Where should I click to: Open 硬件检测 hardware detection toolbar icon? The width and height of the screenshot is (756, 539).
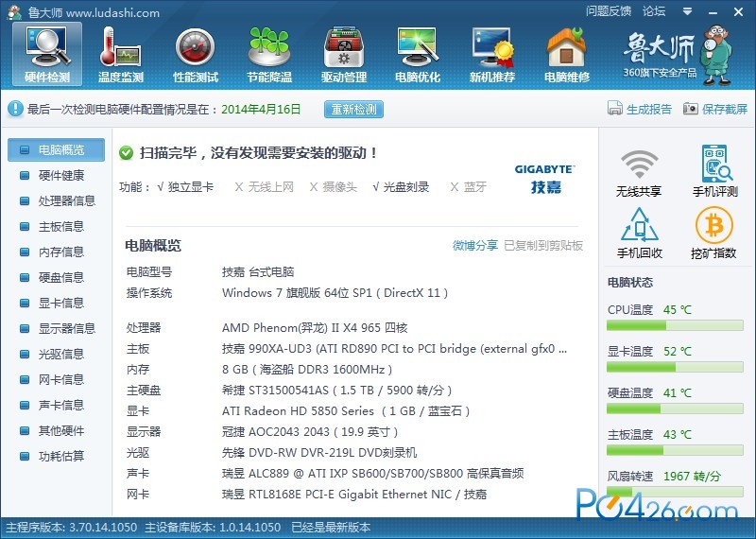coord(47,54)
